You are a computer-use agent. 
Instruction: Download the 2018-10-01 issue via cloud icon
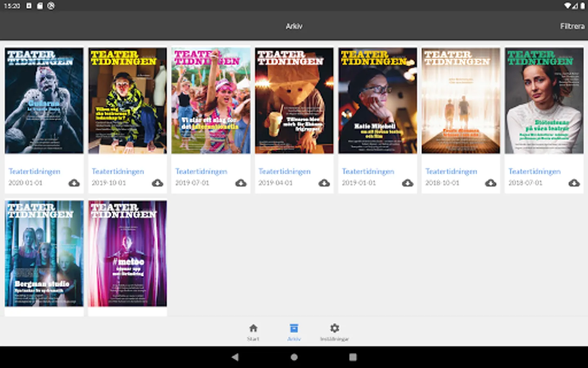pos(491,183)
